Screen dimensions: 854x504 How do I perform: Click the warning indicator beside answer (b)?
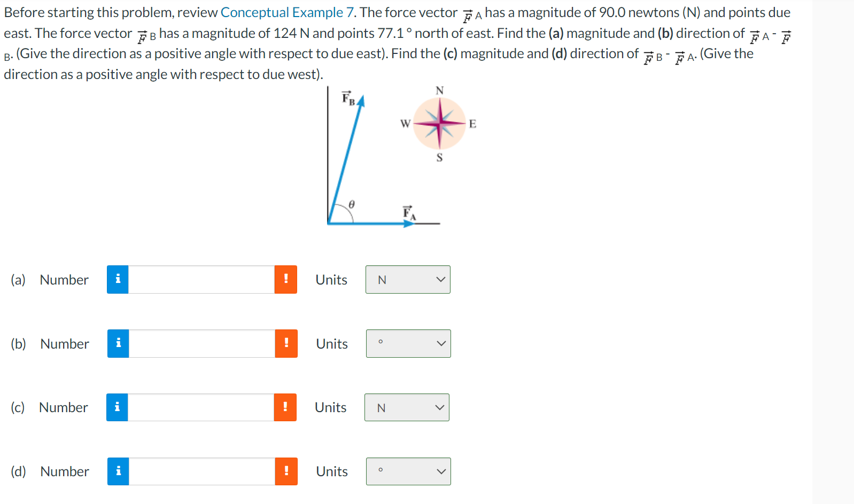[286, 343]
